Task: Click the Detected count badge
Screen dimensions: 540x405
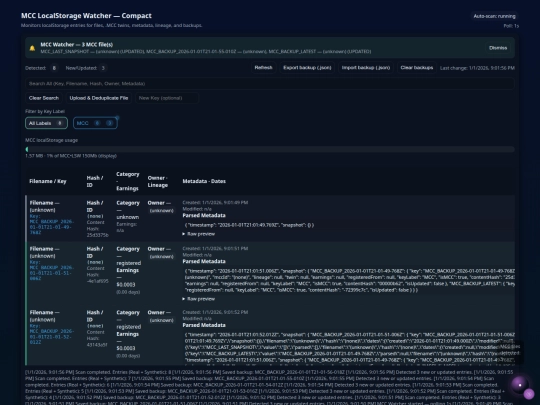Action: coord(54,68)
